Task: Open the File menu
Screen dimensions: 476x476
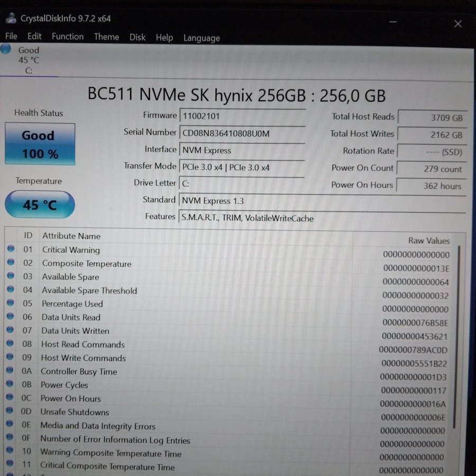Action: point(11,36)
